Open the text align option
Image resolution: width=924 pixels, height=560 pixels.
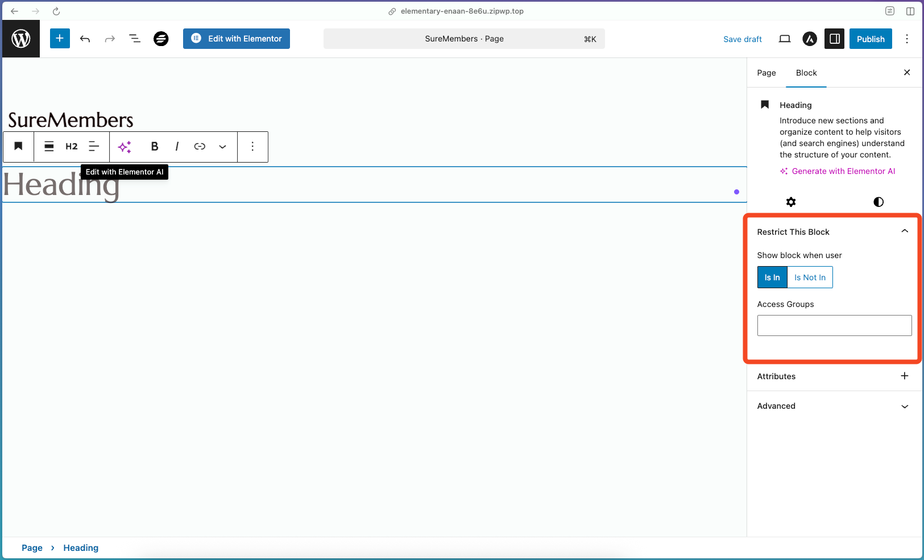point(94,146)
